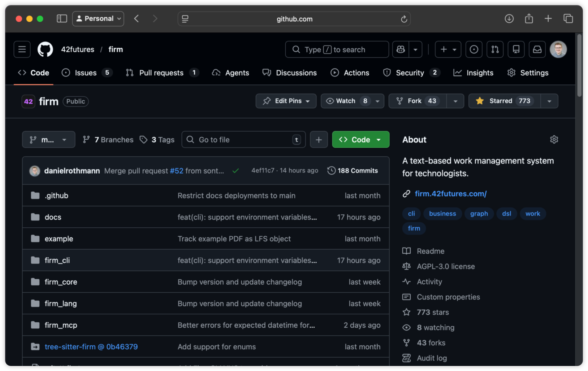Select the graph topic tag

[479, 214]
